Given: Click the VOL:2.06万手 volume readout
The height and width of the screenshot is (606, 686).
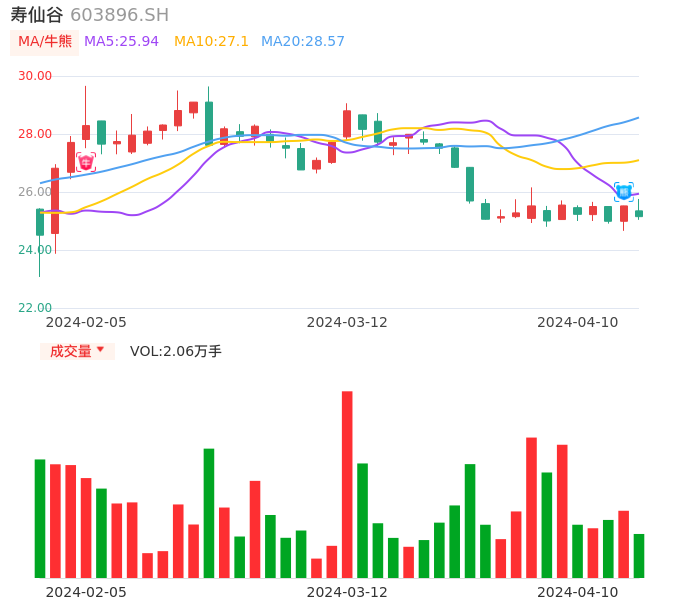Looking at the screenshot, I should click(x=176, y=351).
